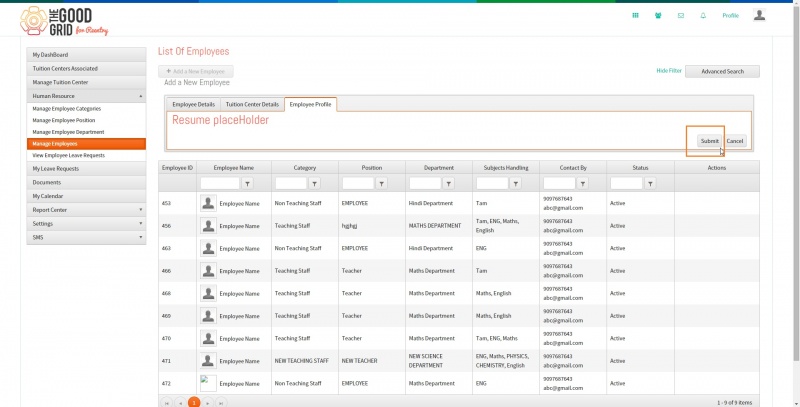Click Add a New Employee button
The width and height of the screenshot is (800, 407).
tap(196, 71)
